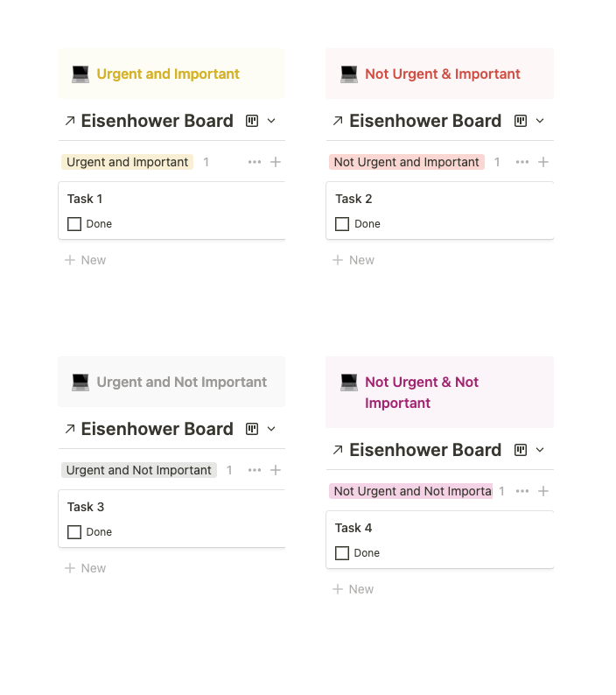The width and height of the screenshot is (616, 695).
Task: Expand view chevron in Urgent and Not Important board
Action: click(271, 429)
